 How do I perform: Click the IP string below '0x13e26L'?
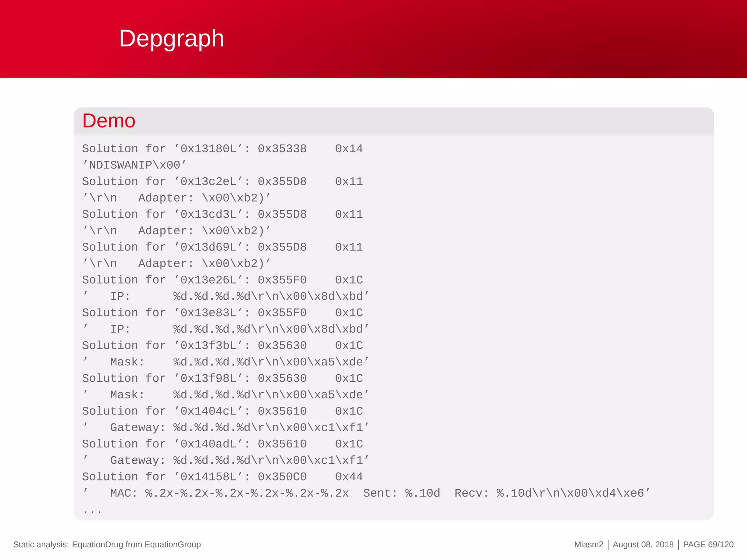(x=226, y=296)
